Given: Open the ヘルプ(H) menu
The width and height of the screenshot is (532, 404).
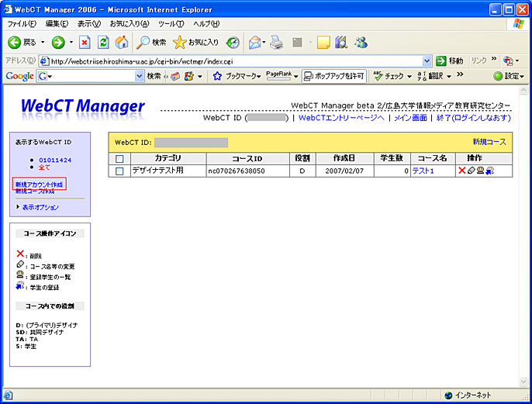Looking at the screenshot, I should click(206, 24).
